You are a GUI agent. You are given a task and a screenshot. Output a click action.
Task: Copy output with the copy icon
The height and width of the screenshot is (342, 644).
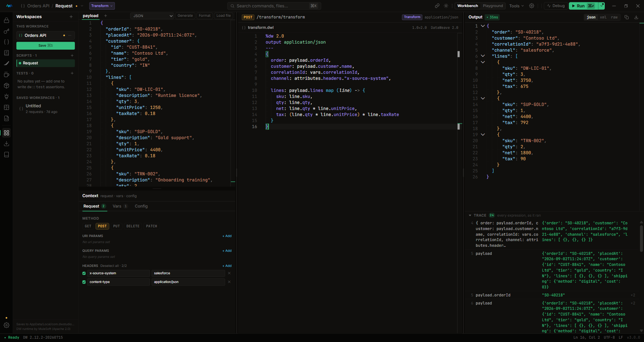tap(627, 17)
